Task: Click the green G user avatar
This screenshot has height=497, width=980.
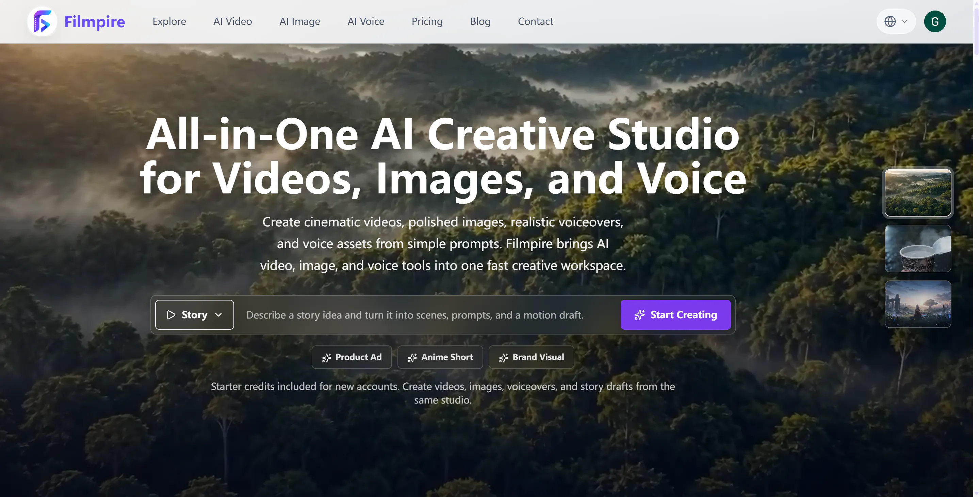Action: coord(935,21)
